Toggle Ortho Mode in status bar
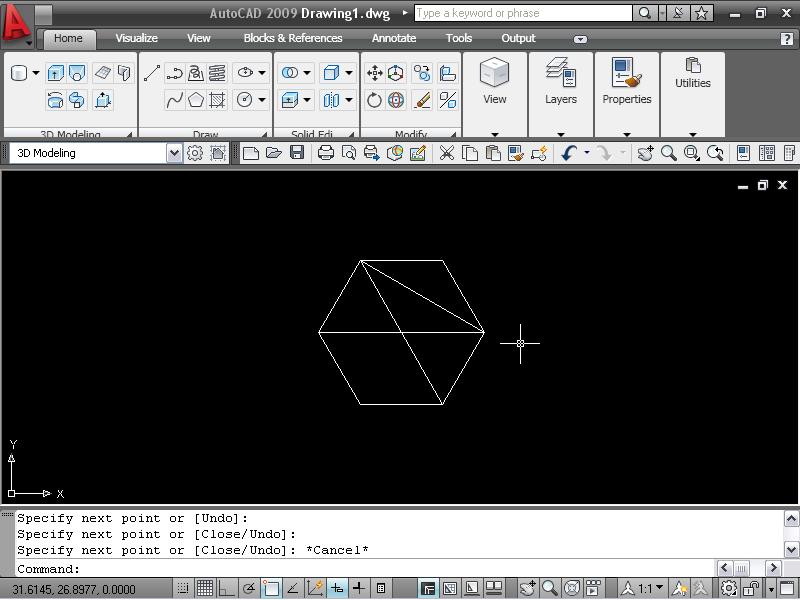 tap(226, 588)
